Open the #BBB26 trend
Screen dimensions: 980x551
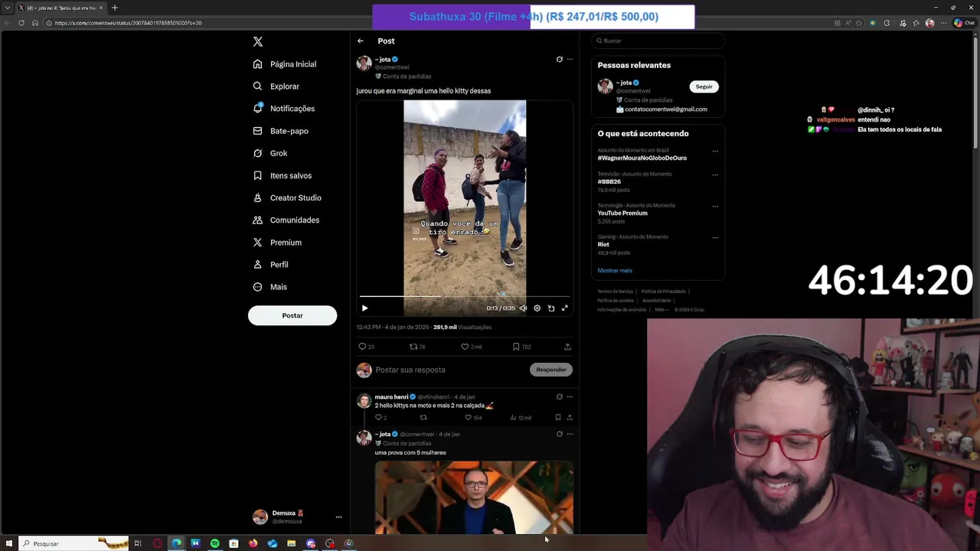pos(609,181)
